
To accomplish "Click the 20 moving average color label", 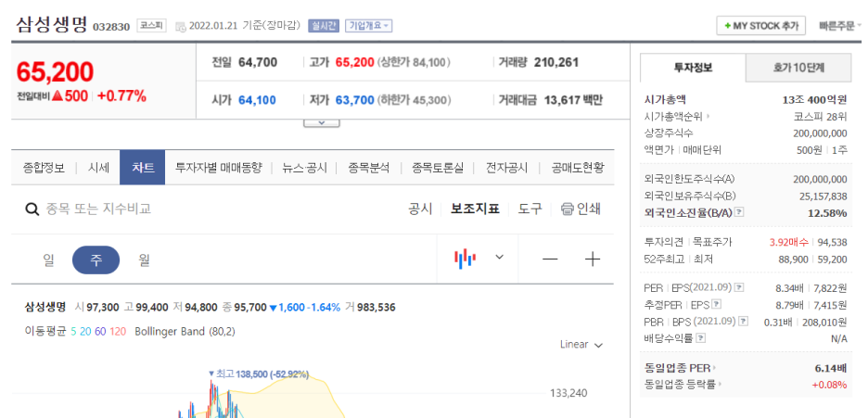I will [85, 332].
